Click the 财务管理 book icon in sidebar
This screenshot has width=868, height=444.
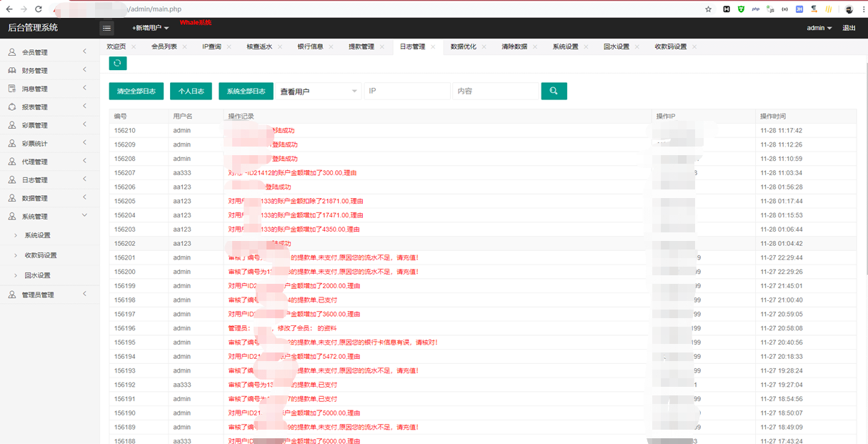click(x=12, y=70)
